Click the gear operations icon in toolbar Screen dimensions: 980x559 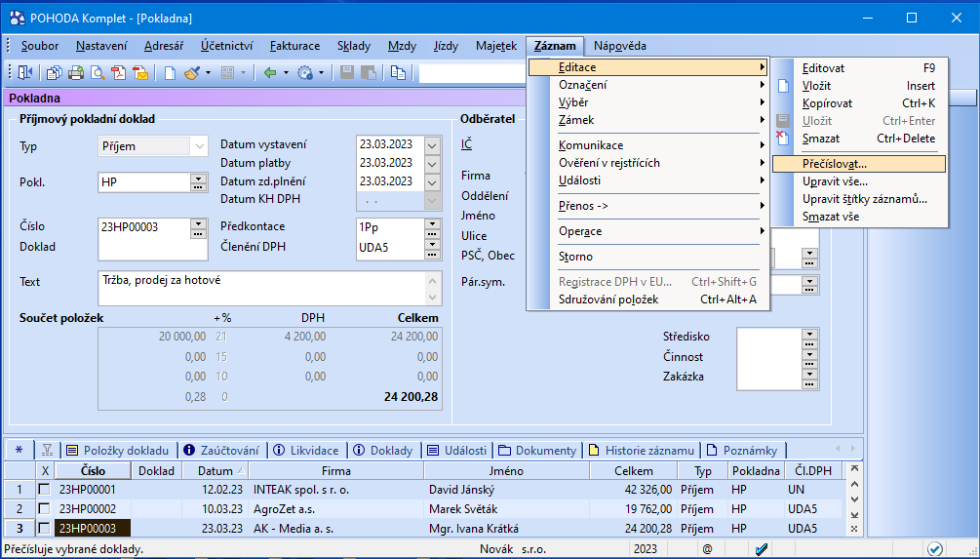click(x=305, y=73)
